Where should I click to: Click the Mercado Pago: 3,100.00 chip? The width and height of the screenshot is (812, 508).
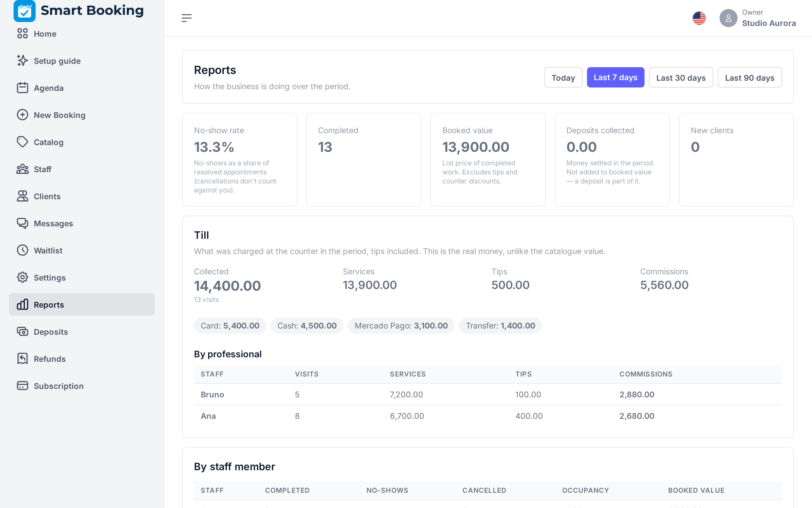pos(401,326)
